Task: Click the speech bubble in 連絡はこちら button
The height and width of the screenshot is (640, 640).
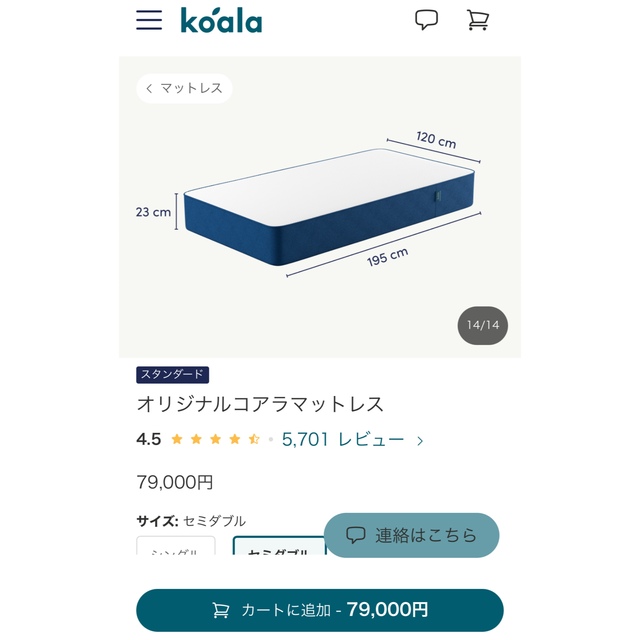Action: tap(356, 535)
